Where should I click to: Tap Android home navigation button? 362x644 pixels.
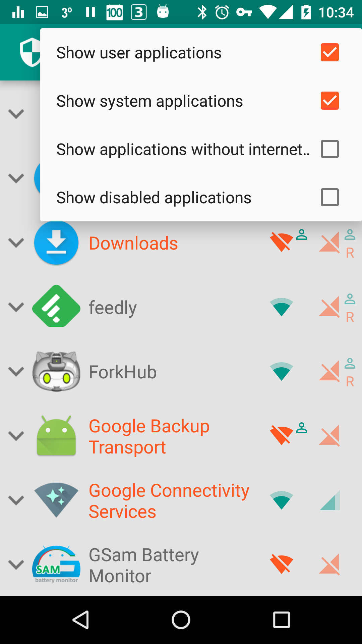(181, 620)
